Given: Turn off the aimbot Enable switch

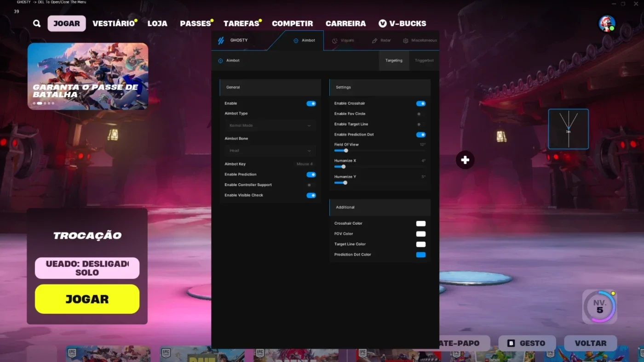Looking at the screenshot, I should (x=311, y=104).
